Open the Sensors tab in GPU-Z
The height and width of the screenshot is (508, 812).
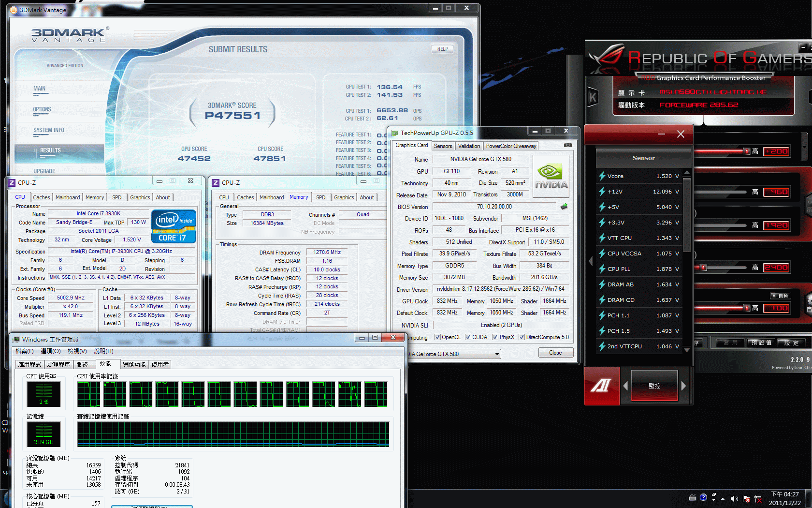pyautogui.click(x=443, y=146)
